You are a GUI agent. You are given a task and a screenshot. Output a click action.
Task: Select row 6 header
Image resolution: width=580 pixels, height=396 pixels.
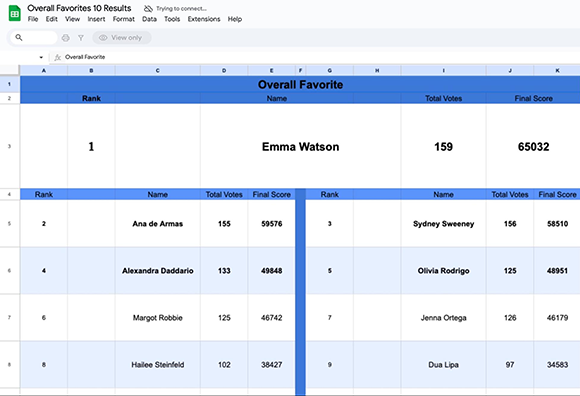[x=10, y=271]
